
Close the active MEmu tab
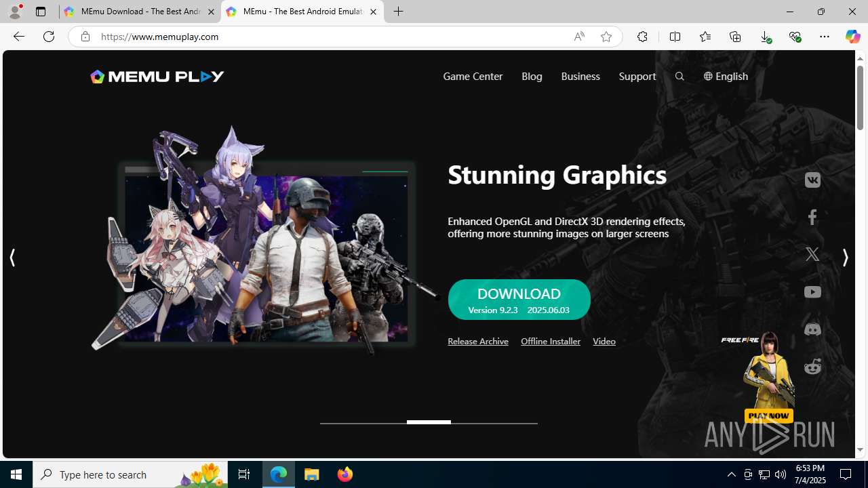[x=373, y=12]
